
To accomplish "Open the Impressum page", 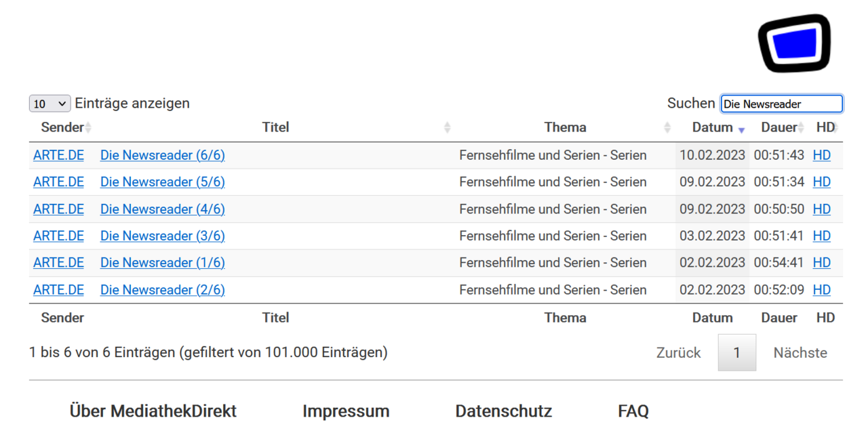I will click(346, 411).
